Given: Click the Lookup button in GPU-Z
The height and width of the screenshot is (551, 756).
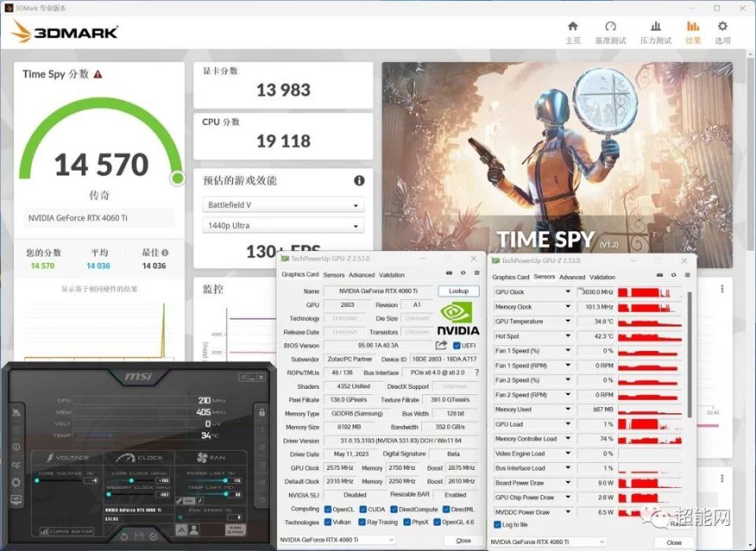Looking at the screenshot, I should [x=458, y=291].
